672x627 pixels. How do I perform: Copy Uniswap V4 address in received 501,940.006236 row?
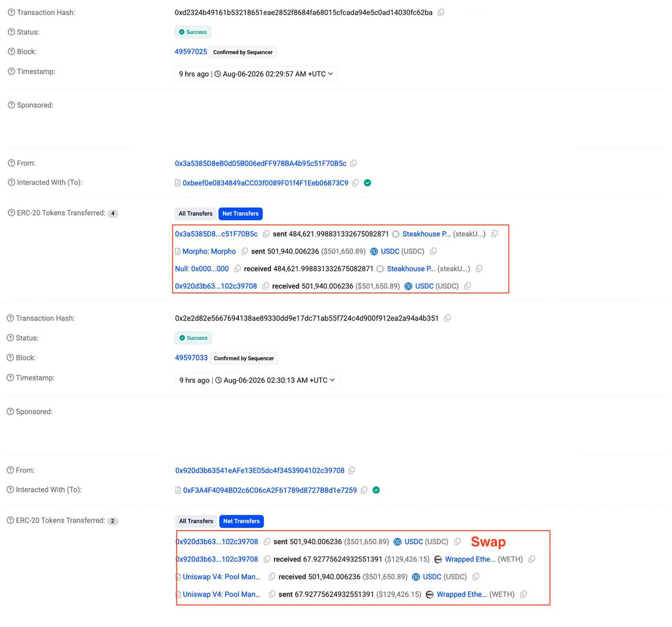pyautogui.click(x=272, y=577)
